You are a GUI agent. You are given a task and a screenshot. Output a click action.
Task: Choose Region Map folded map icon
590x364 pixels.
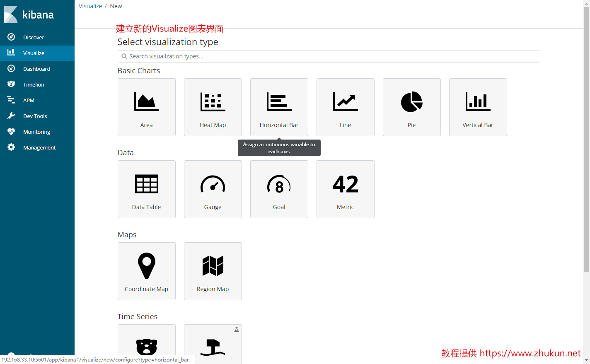pyautogui.click(x=213, y=265)
